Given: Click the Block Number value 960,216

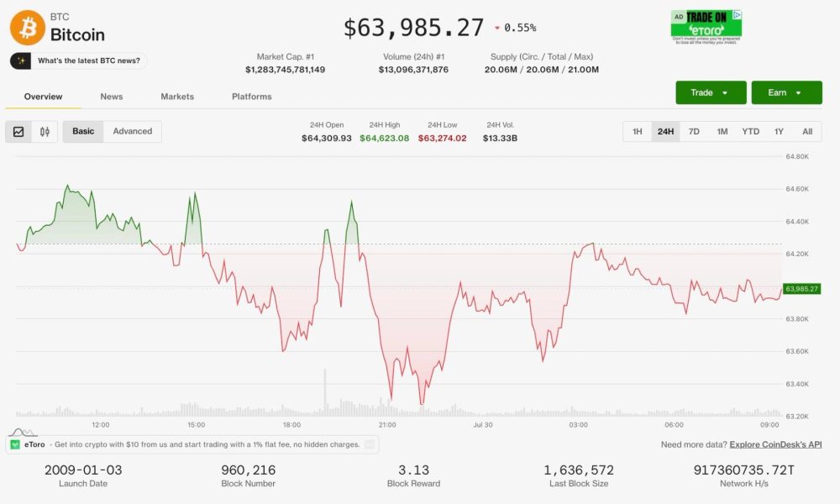Looking at the screenshot, I should point(248,470).
